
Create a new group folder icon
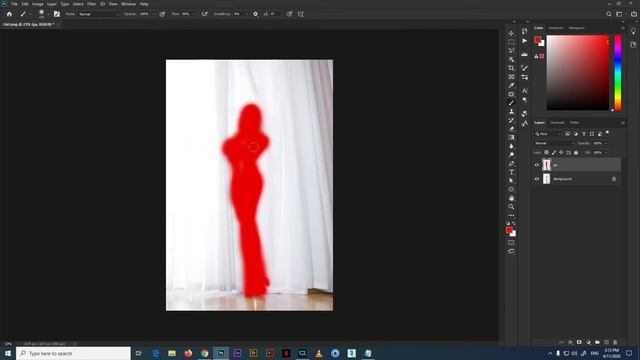pos(597,342)
